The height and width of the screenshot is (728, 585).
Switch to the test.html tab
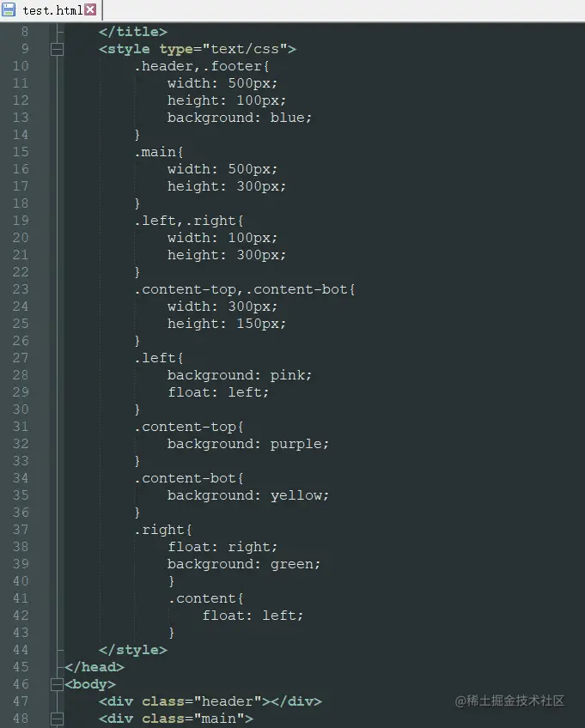click(x=52, y=9)
